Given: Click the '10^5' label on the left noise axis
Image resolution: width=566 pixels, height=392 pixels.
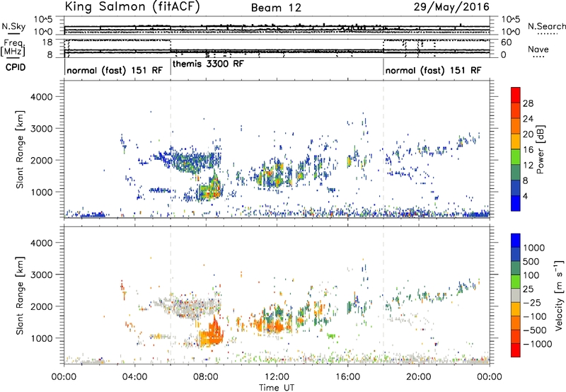Looking at the screenshot, I should [x=43, y=19].
